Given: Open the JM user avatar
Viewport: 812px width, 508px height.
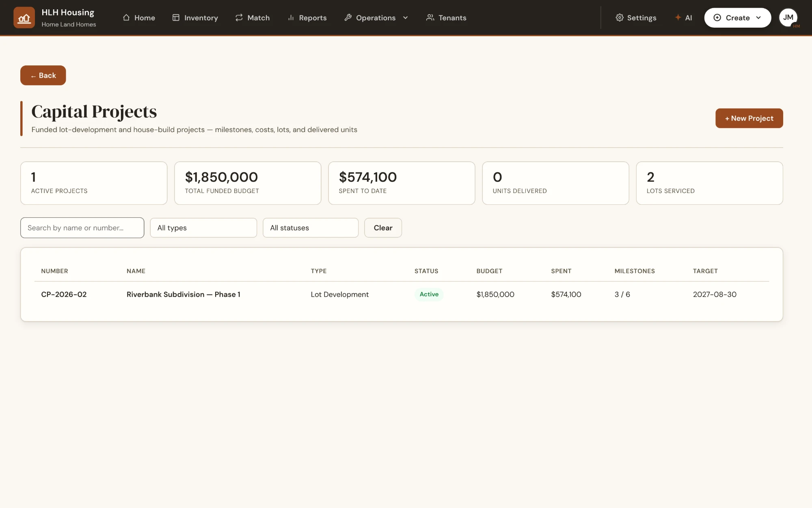Looking at the screenshot, I should [x=788, y=17].
